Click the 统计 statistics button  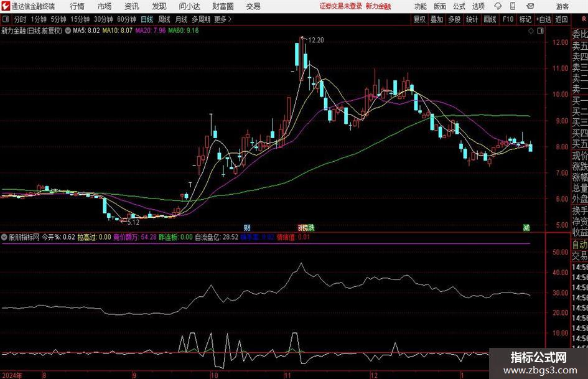(472, 19)
